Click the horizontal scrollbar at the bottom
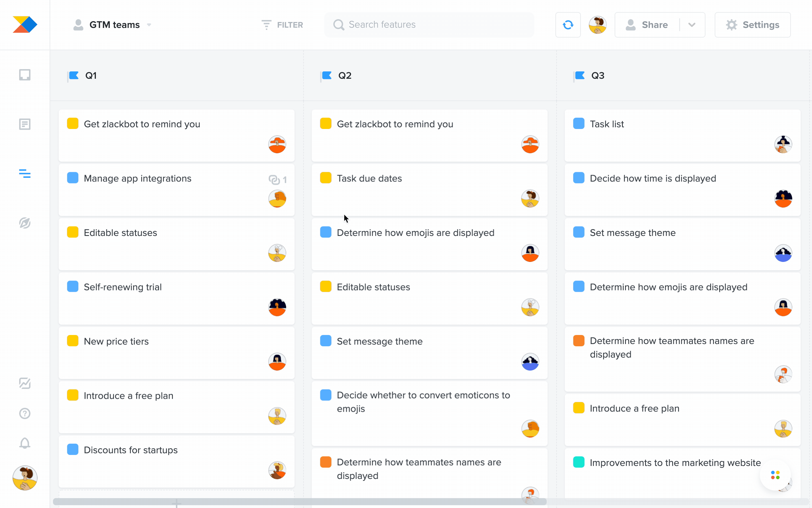This screenshot has height=508, width=812. tap(300, 502)
